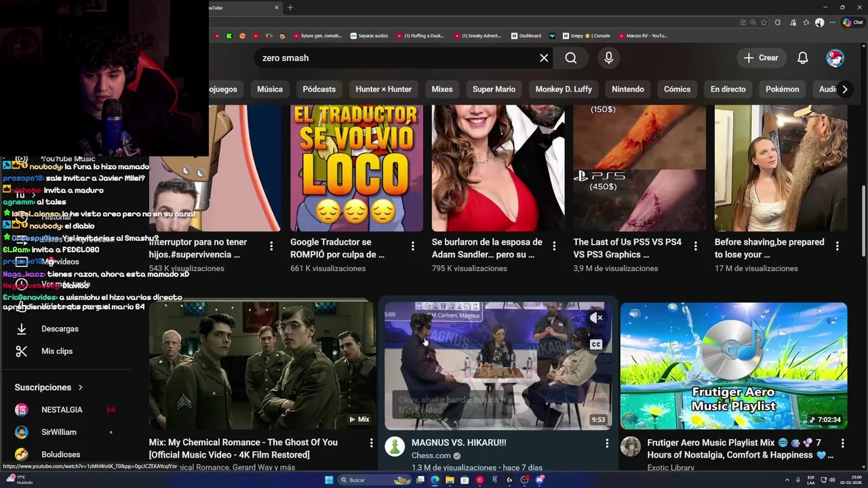Open Frutiger Aero Music Playlist thumbnail

(x=734, y=366)
